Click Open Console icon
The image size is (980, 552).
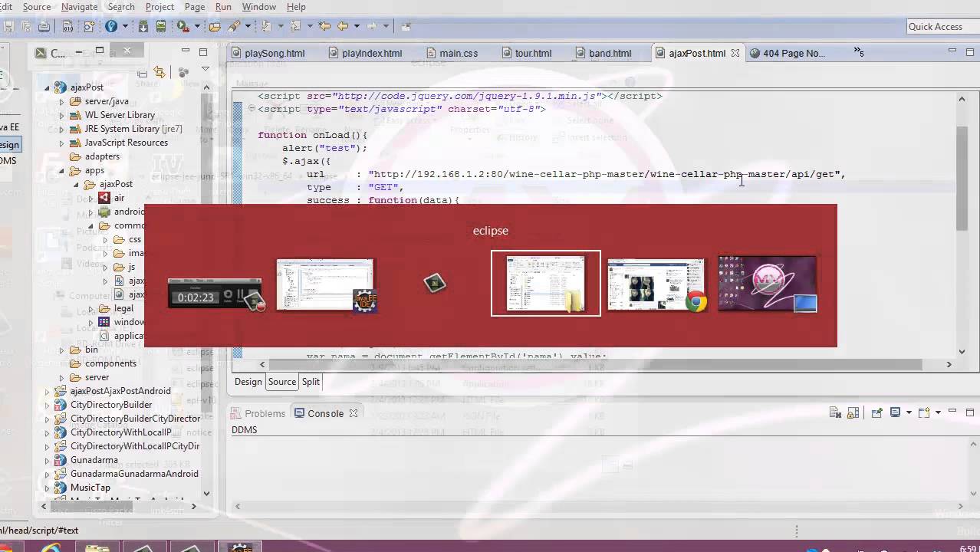click(924, 412)
